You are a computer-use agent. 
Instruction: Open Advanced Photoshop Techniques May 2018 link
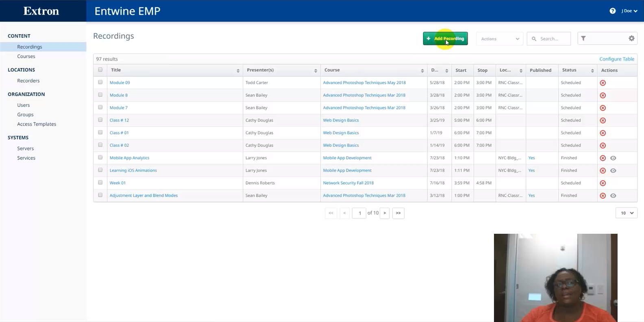[x=364, y=83]
